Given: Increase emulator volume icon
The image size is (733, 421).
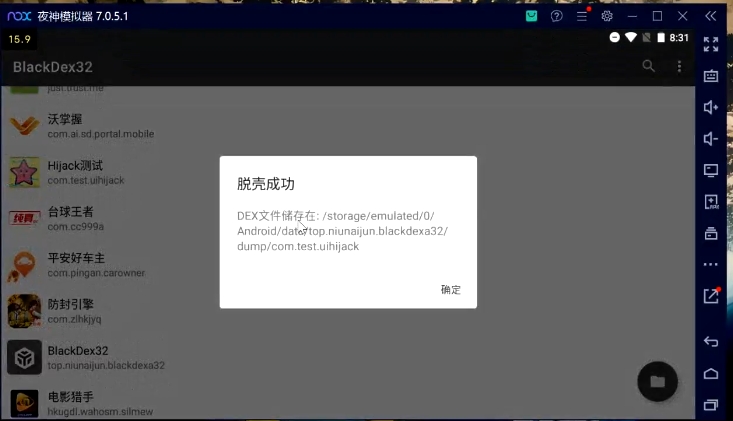Looking at the screenshot, I should click(711, 107).
